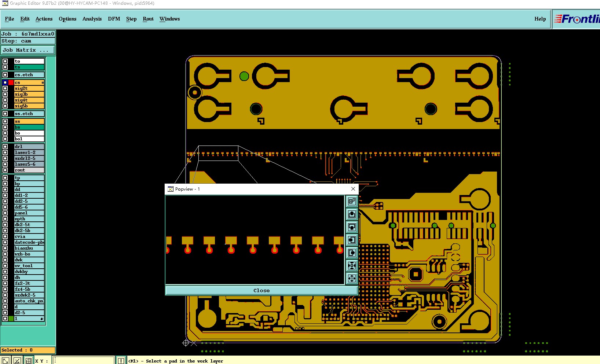Click the Popview pan-right arrow icon
The width and height of the screenshot is (600, 364).
click(352, 253)
